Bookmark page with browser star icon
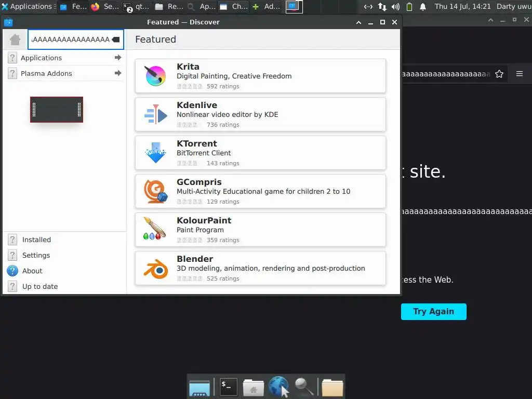 (x=499, y=74)
